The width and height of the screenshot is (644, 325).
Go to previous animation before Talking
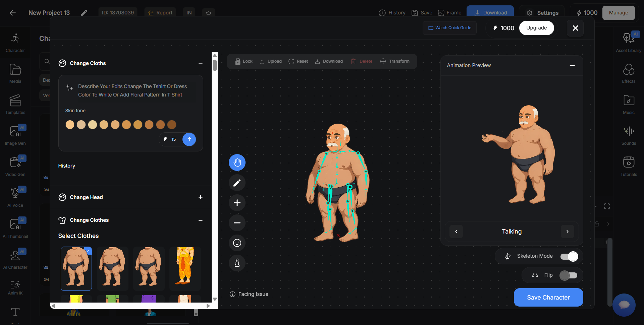(x=456, y=232)
